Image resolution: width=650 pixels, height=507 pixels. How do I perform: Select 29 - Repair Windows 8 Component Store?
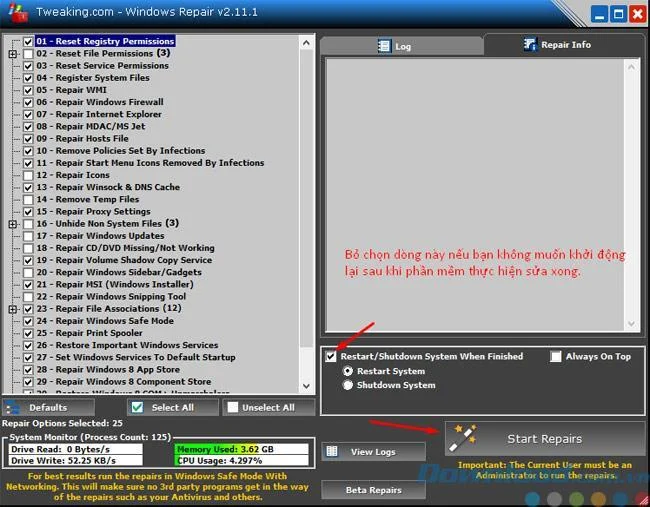click(124, 382)
